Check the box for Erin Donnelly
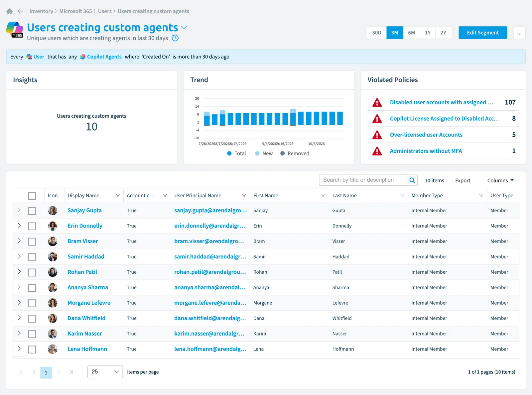This screenshot has height=395, width=532. point(32,227)
